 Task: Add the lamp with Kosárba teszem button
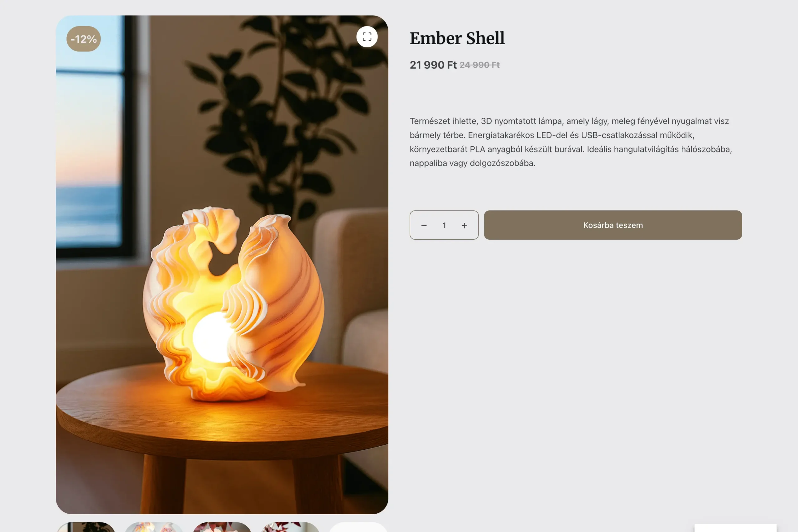613,225
